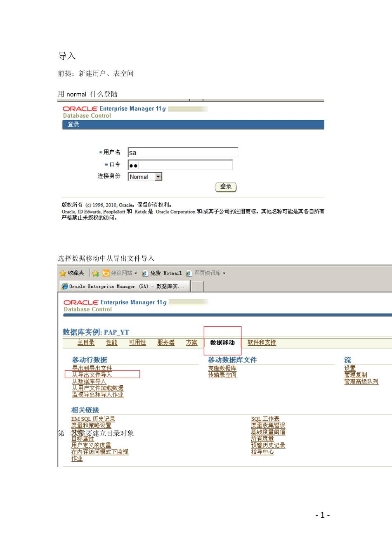Switch to the 软件和支持 tab
This screenshot has width=392, height=555.
(262, 343)
